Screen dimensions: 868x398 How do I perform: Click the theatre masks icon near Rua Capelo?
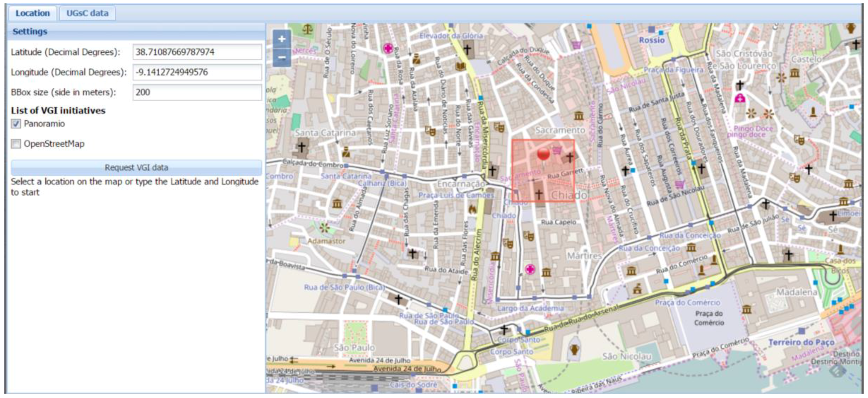pyautogui.click(x=528, y=236)
